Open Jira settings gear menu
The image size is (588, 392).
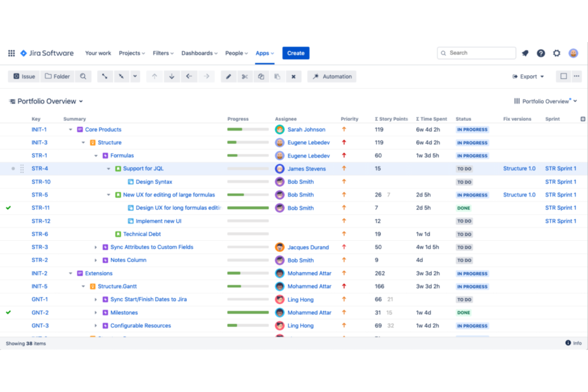pos(556,53)
